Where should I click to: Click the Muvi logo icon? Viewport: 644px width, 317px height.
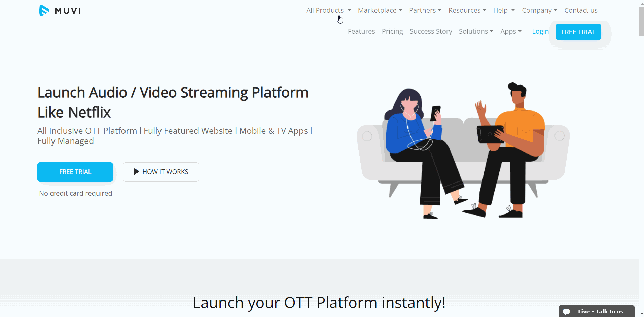44,11
